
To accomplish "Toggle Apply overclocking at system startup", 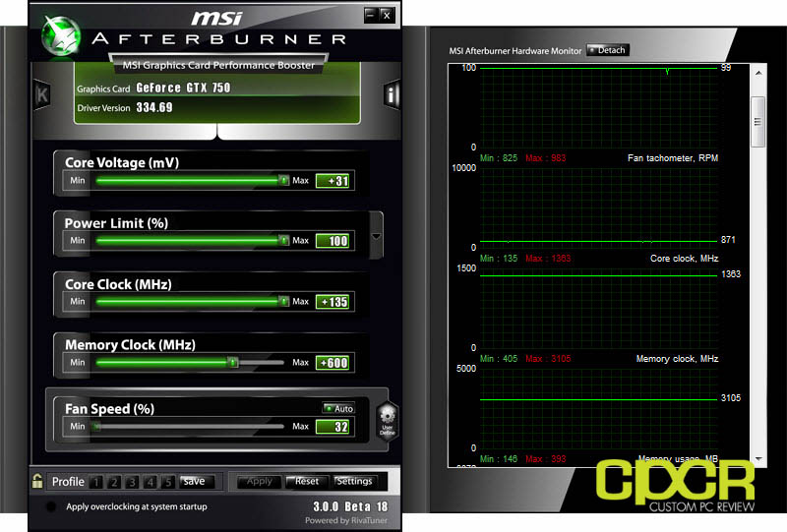I will click(x=51, y=506).
